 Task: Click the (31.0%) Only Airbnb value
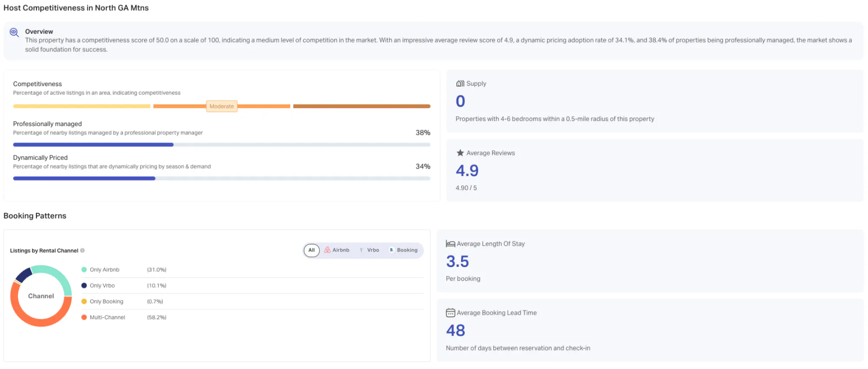click(x=157, y=269)
